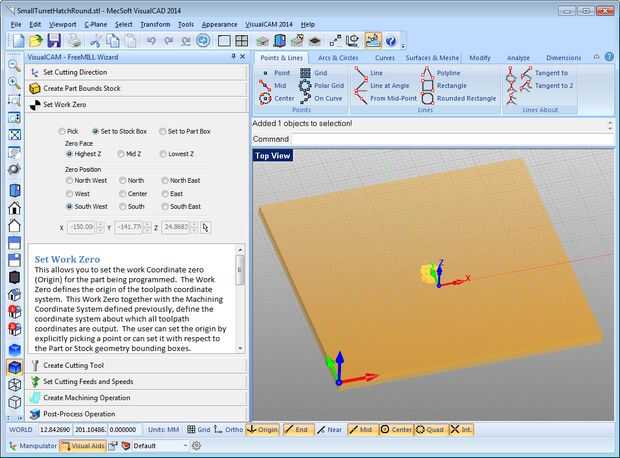The height and width of the screenshot is (458, 620).
Task: Toggle Near snap in status bar
Action: pyautogui.click(x=329, y=430)
